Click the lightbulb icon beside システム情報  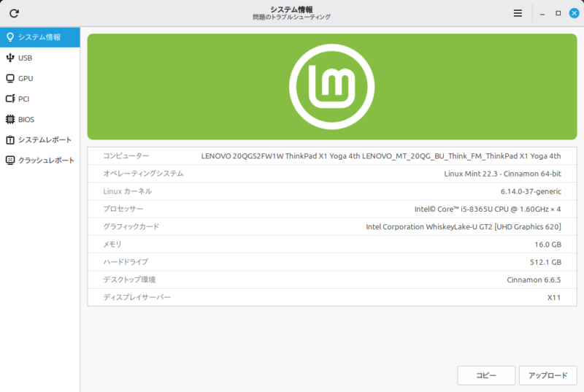[10, 37]
